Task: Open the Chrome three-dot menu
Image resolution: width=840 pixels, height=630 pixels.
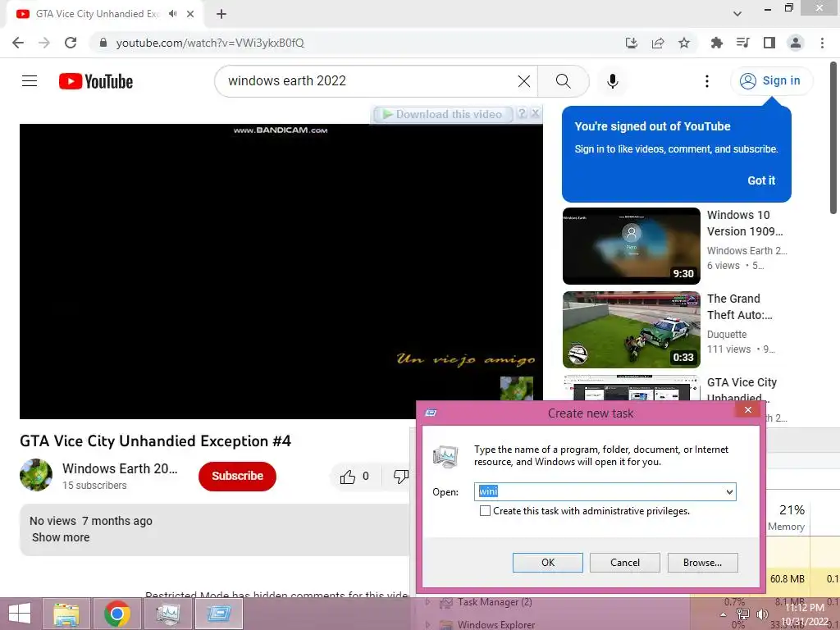Action: (822, 43)
